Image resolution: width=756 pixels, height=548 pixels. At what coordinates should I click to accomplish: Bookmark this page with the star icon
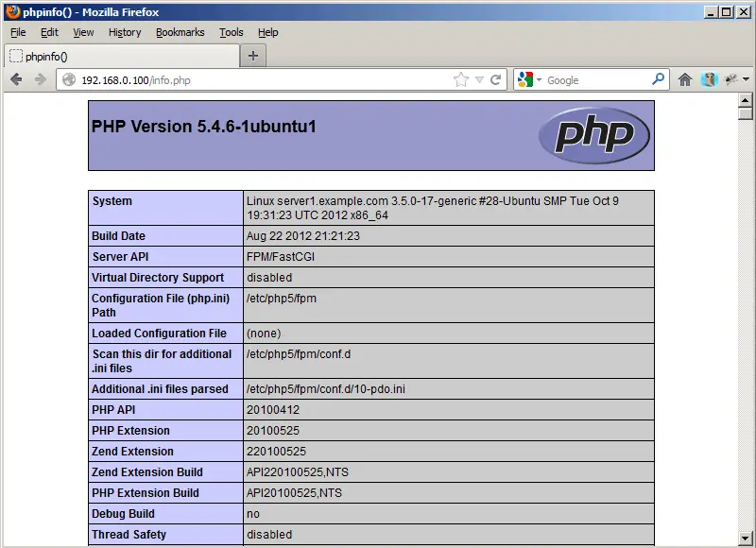click(x=461, y=79)
